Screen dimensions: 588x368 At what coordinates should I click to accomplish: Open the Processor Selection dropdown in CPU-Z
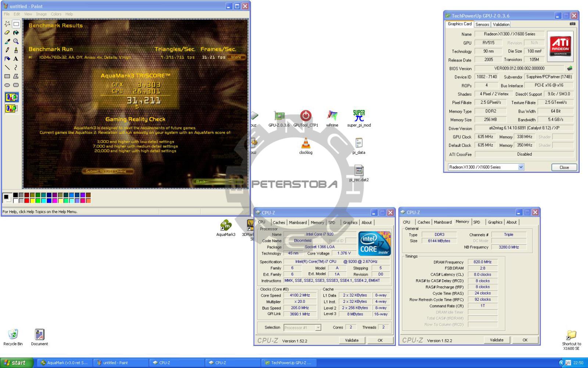pos(318,328)
